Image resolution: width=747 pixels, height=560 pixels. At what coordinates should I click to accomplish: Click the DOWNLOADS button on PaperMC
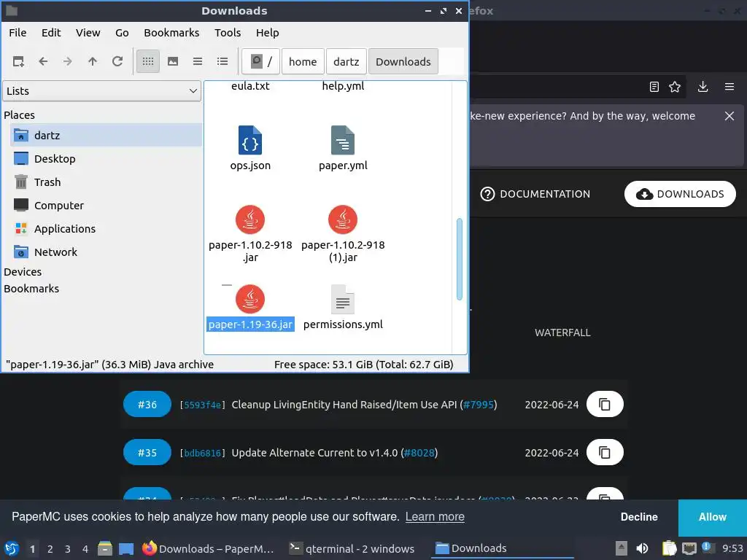680,194
